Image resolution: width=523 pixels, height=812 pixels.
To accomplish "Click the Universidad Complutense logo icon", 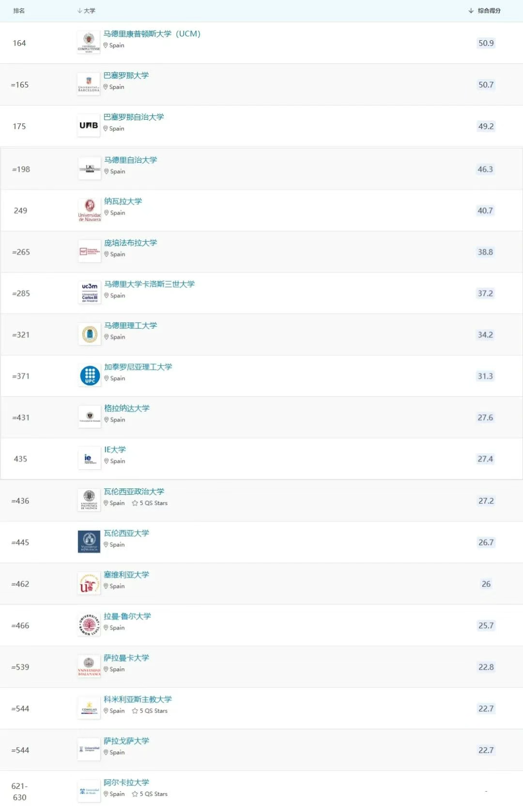I will click(x=89, y=43).
